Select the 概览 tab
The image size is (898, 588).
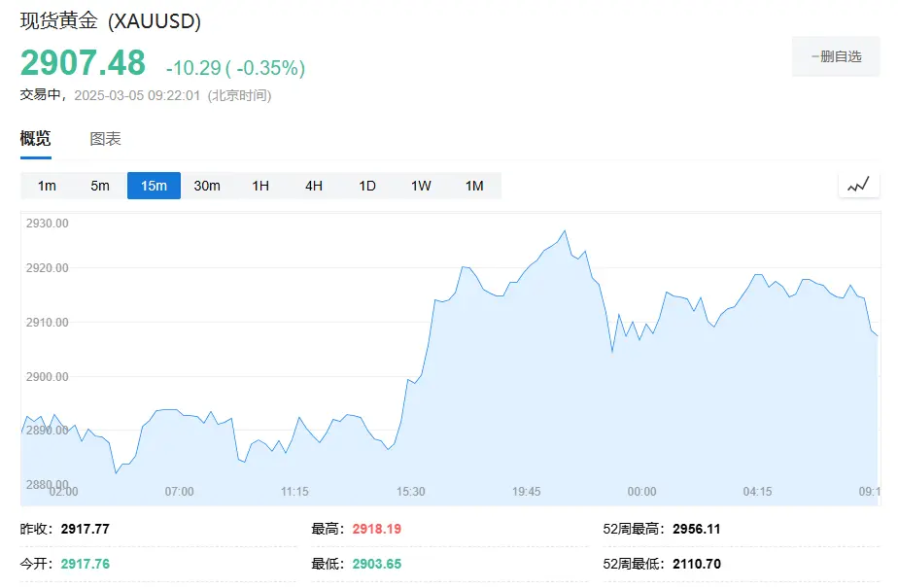coord(35,139)
